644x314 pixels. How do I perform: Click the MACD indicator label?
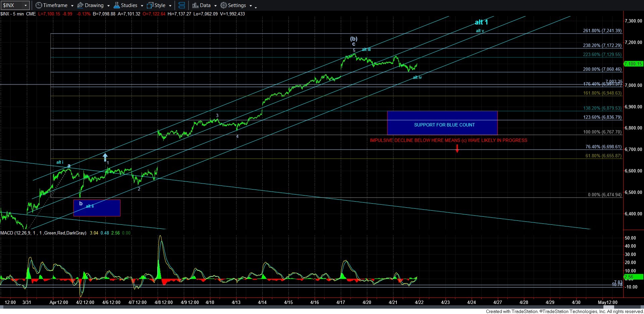click(x=43, y=233)
